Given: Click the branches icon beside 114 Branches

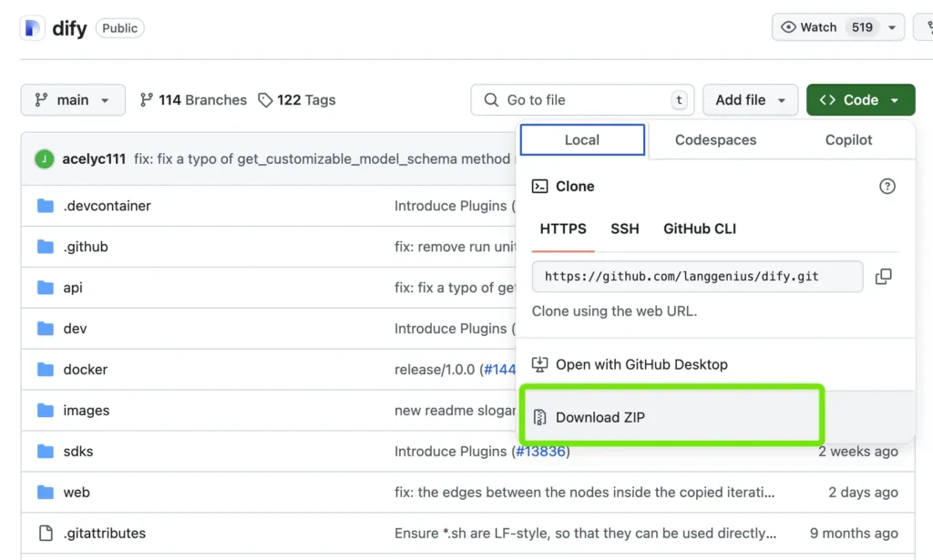Looking at the screenshot, I should click(x=147, y=100).
